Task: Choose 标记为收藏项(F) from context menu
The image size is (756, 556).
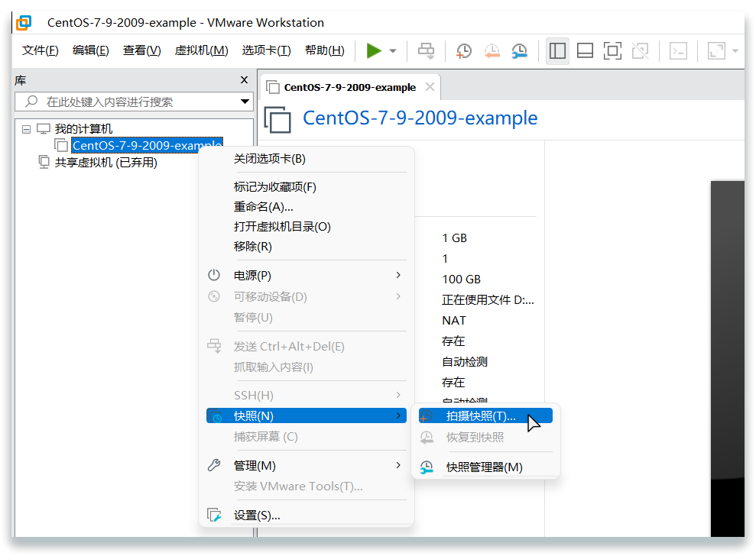Action: 307,187
